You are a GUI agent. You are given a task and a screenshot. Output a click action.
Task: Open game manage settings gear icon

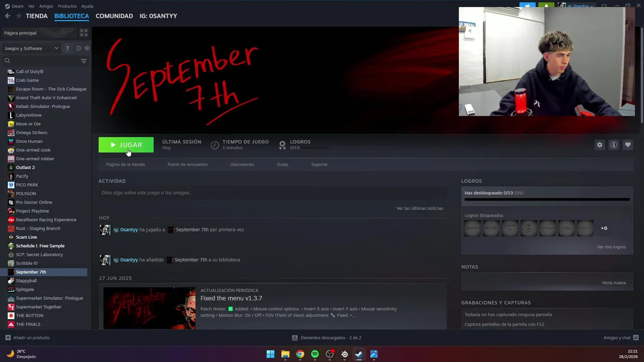click(599, 145)
